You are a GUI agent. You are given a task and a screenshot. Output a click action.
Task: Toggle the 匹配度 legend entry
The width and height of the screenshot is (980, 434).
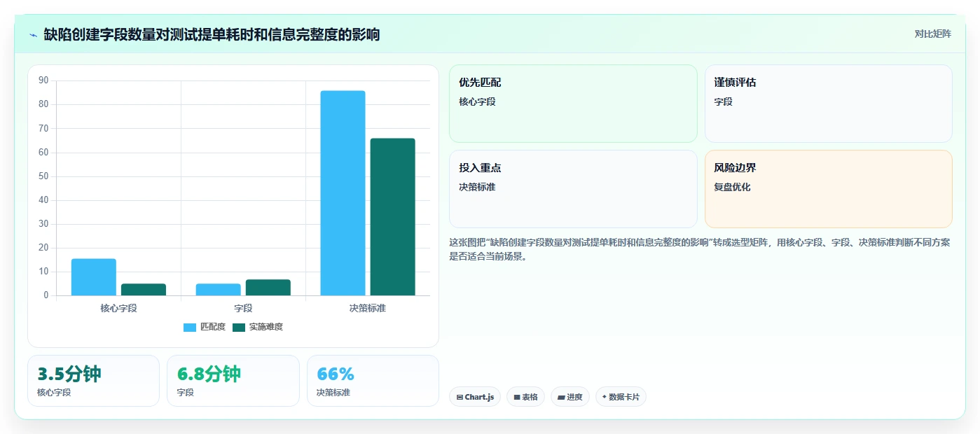205,327
